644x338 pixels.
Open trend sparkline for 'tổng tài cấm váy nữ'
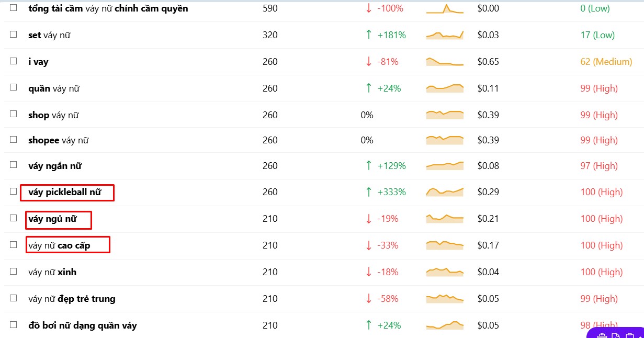click(x=445, y=8)
